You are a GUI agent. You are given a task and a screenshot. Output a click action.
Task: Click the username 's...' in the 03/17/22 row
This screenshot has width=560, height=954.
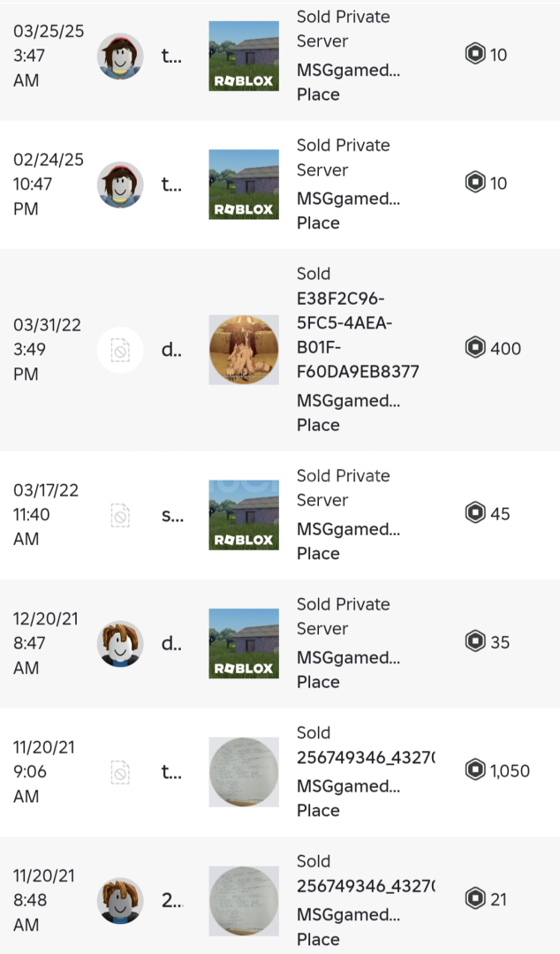(172, 514)
